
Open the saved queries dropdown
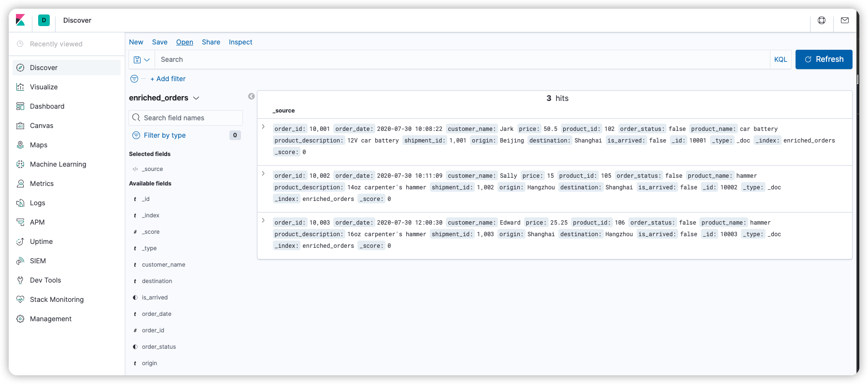pyautogui.click(x=142, y=60)
